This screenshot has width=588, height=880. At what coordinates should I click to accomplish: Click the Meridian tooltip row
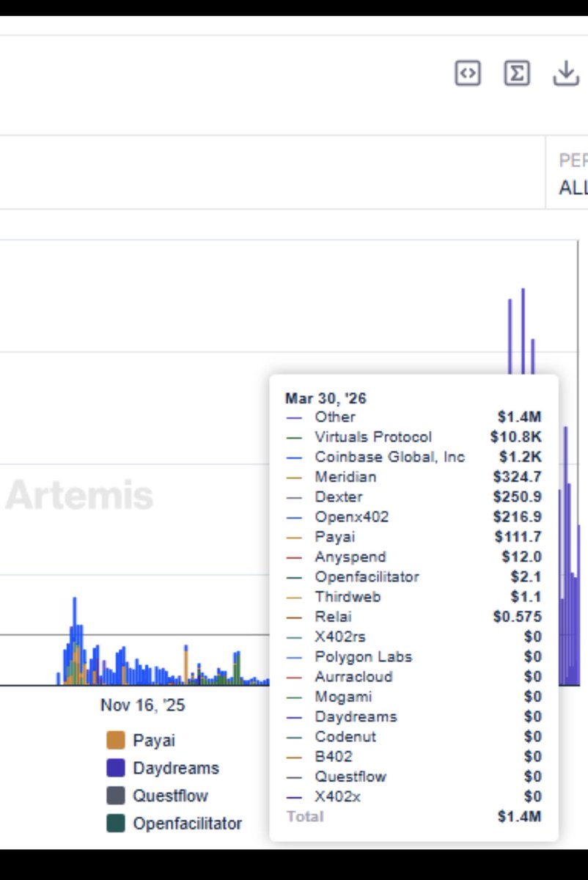click(414, 477)
